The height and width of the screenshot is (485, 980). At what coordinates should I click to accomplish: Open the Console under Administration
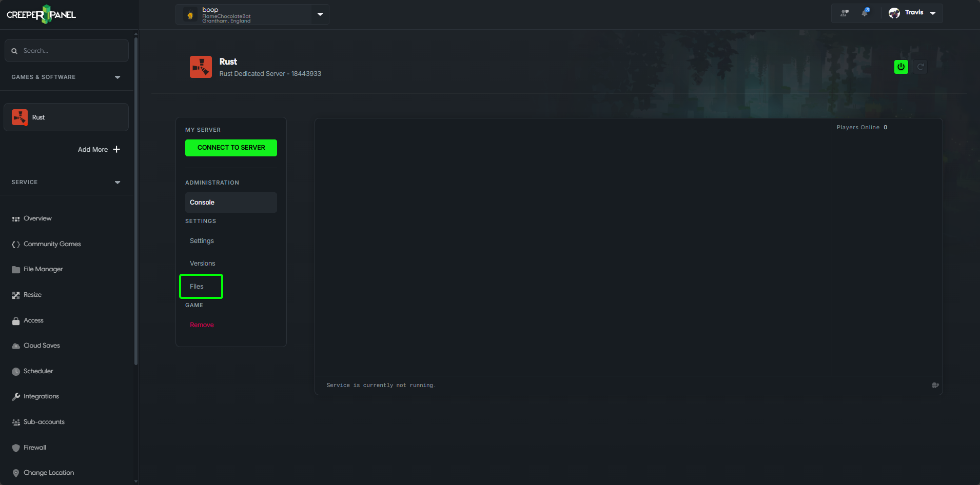tap(202, 202)
